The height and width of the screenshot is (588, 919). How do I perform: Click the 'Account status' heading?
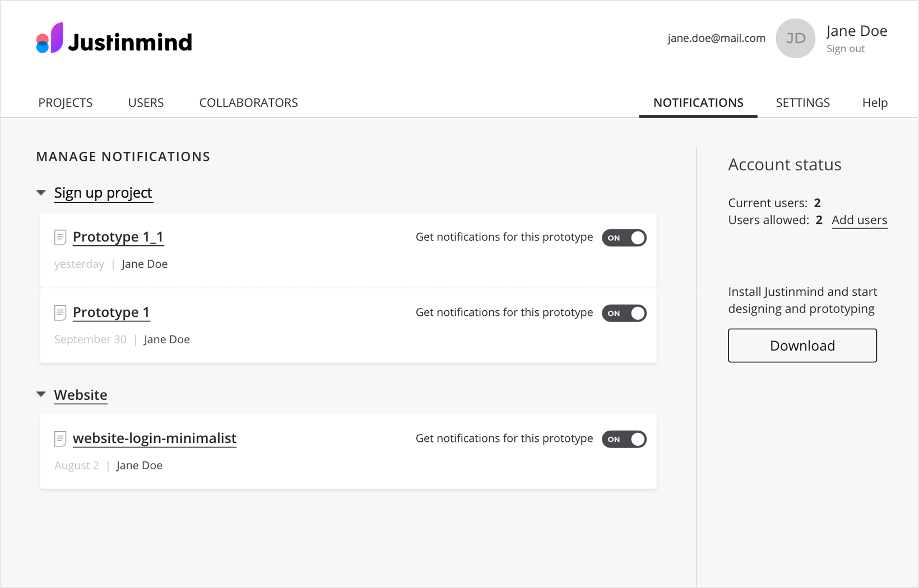tap(785, 165)
